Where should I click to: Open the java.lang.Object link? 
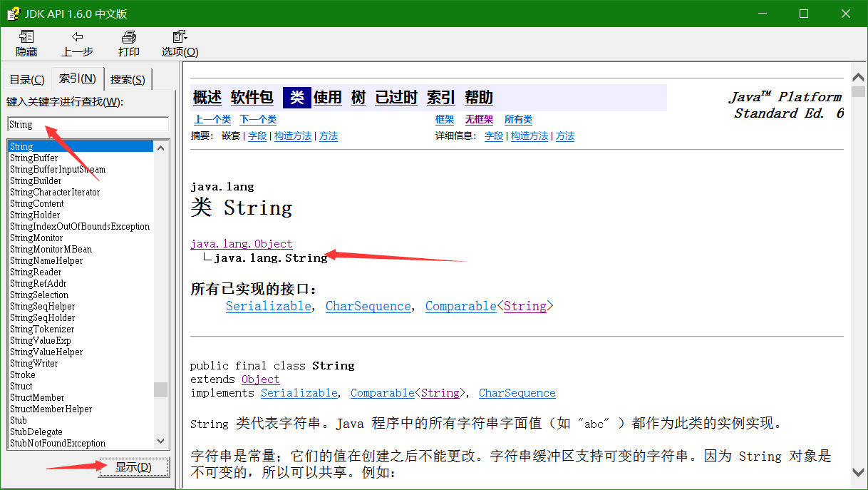[241, 243]
